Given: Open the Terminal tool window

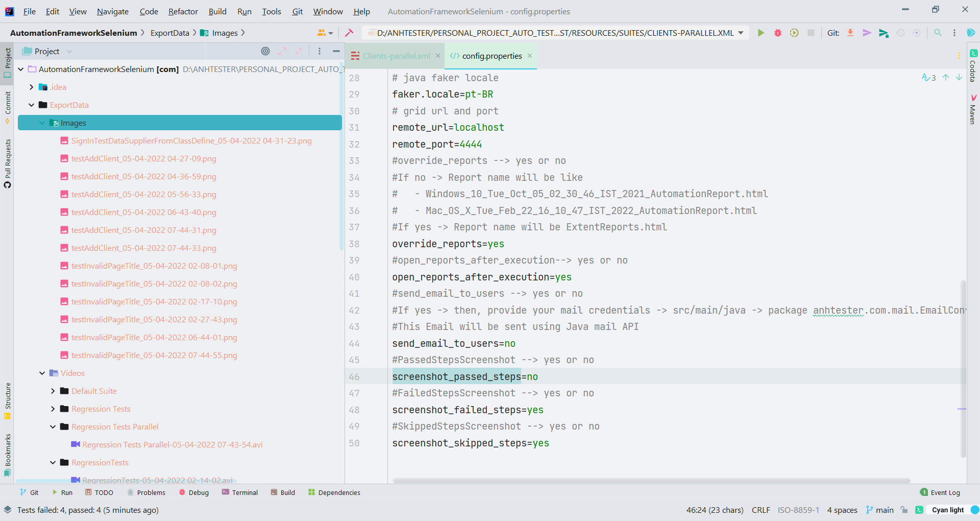Looking at the screenshot, I should 240,492.
